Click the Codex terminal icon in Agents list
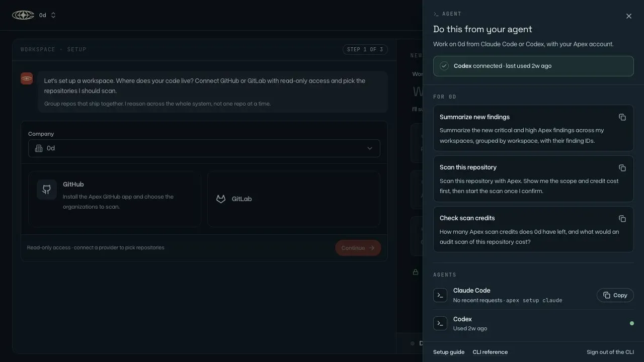The width and height of the screenshot is (644, 362). tap(440, 323)
